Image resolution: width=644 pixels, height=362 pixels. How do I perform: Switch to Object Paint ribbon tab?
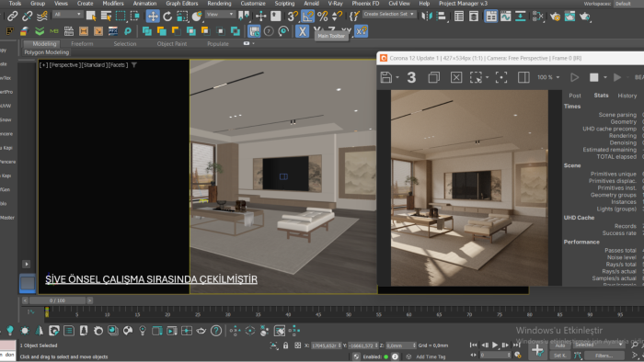[x=172, y=44]
